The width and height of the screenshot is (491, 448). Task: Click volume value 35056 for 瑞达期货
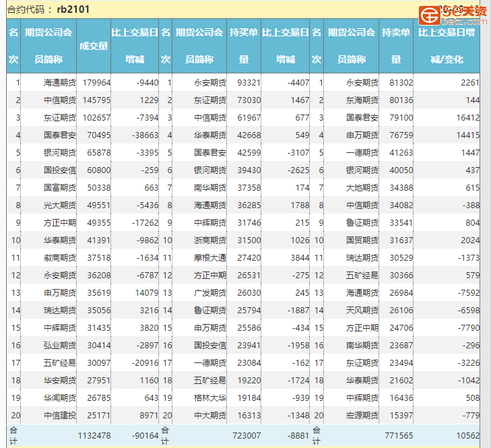coord(98,311)
